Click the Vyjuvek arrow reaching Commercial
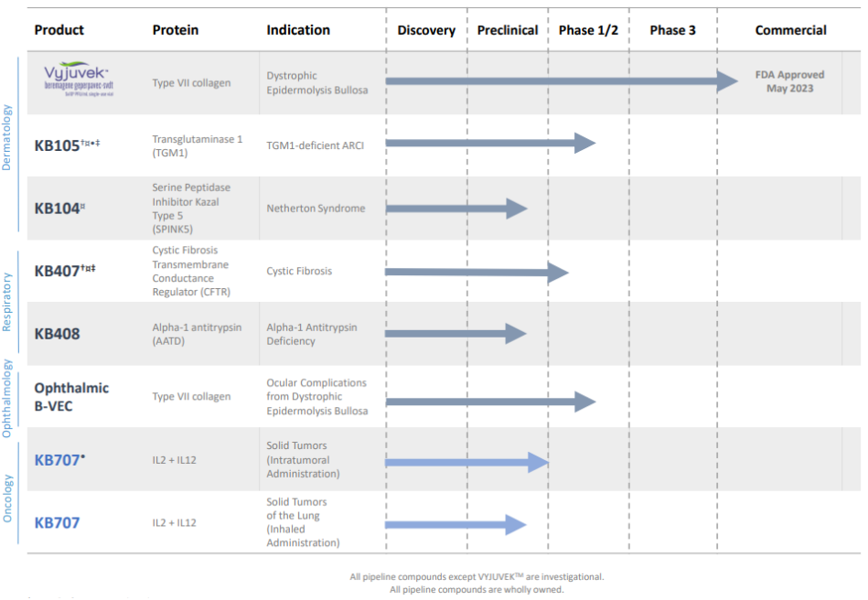 click(x=560, y=81)
